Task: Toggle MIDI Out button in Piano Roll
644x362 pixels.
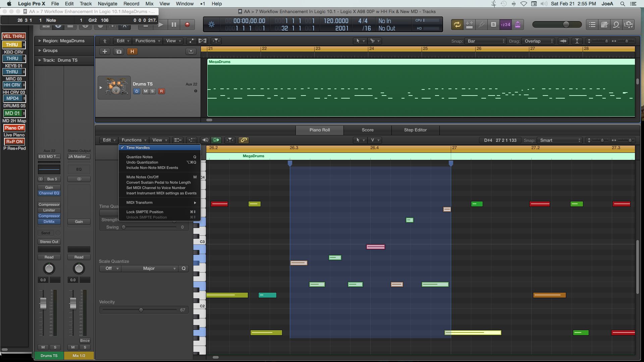Action: coord(216,140)
